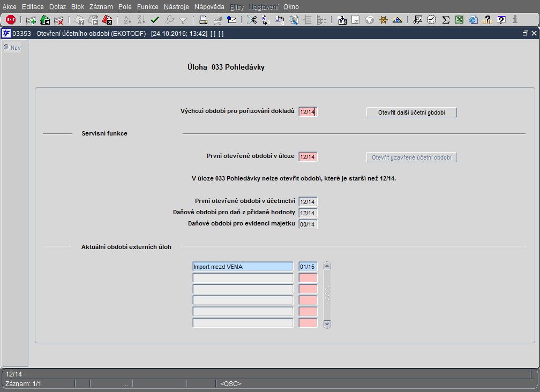
Task: Open the Akce menu
Action: tap(9, 7)
